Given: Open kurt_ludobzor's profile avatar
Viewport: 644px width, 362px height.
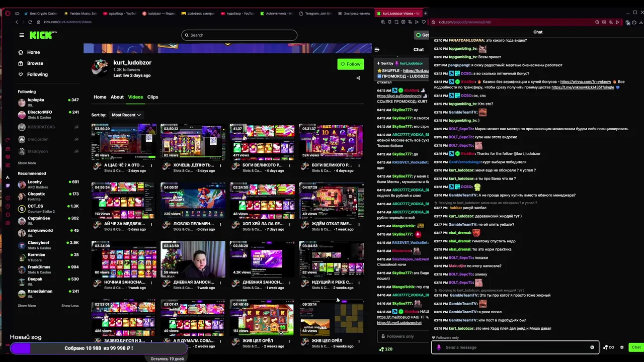Looking at the screenshot, I should click(100, 67).
